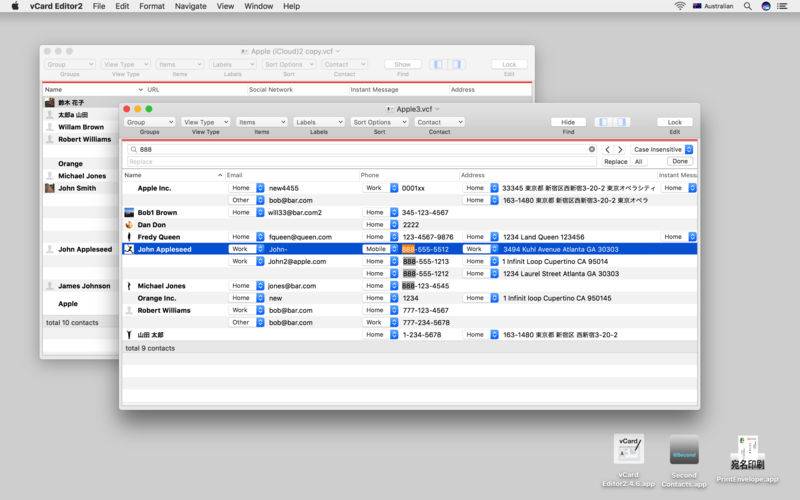Click the Hide find button
The width and height of the screenshot is (800, 500).
pos(568,122)
